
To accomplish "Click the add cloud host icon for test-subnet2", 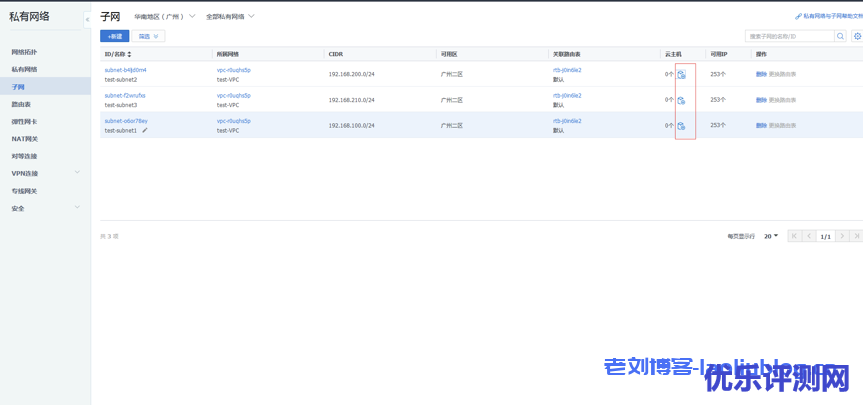I will [681, 75].
